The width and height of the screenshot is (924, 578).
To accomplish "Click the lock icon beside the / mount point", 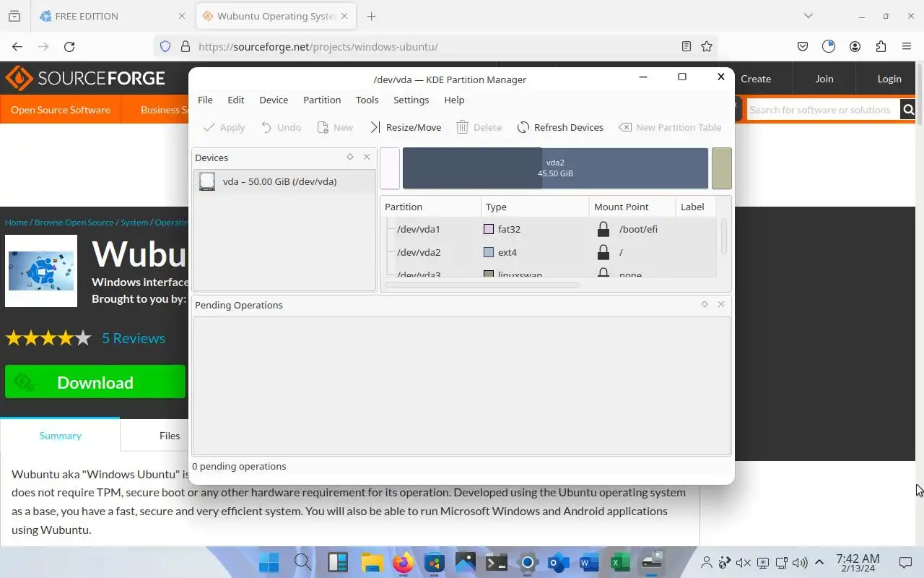I will point(603,252).
